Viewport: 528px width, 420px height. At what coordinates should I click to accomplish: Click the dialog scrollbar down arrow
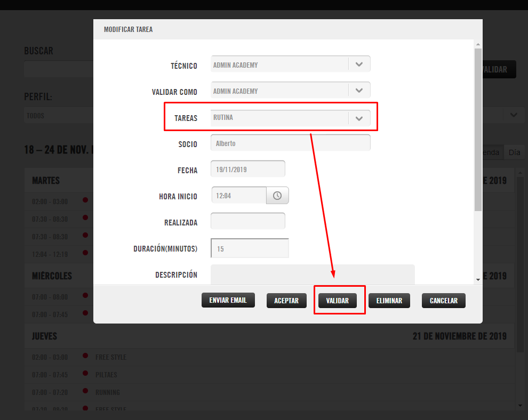[x=478, y=280]
